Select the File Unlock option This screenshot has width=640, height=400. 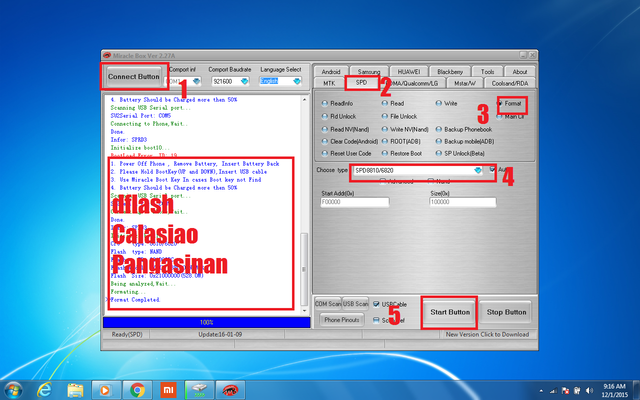point(399,116)
